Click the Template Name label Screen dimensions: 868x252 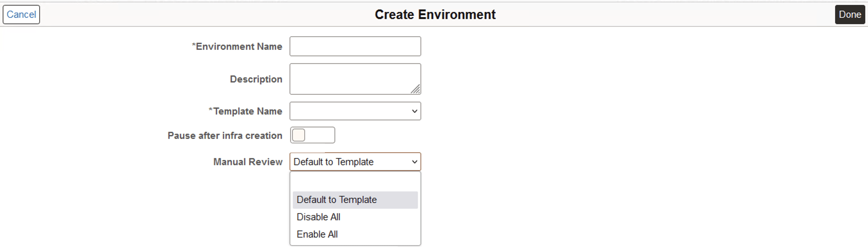coord(245,111)
